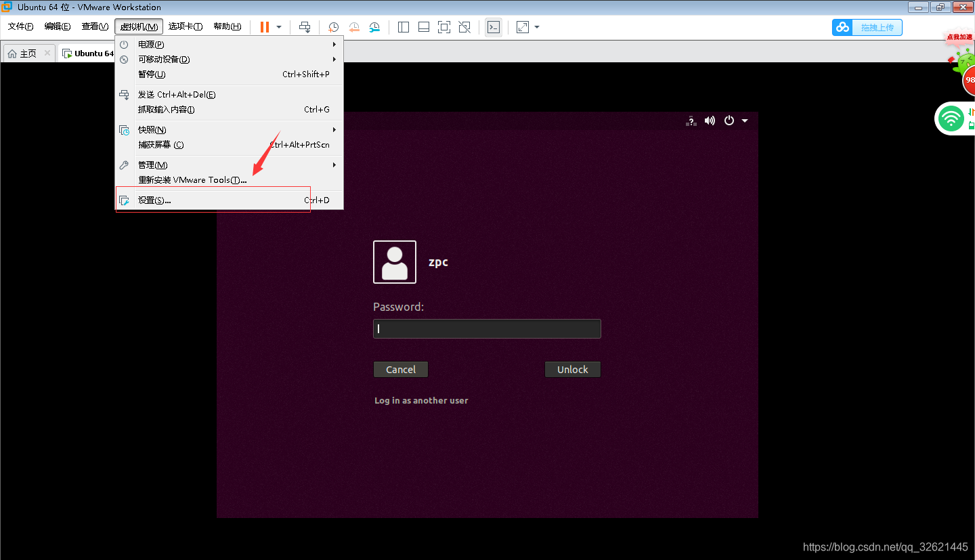Expand the 电源(P) submenu
The width and height of the screenshot is (975, 560).
tap(229, 45)
